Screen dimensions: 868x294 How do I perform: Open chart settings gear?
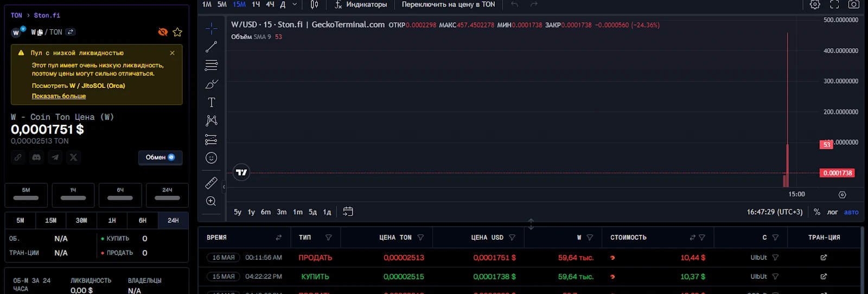815,4
